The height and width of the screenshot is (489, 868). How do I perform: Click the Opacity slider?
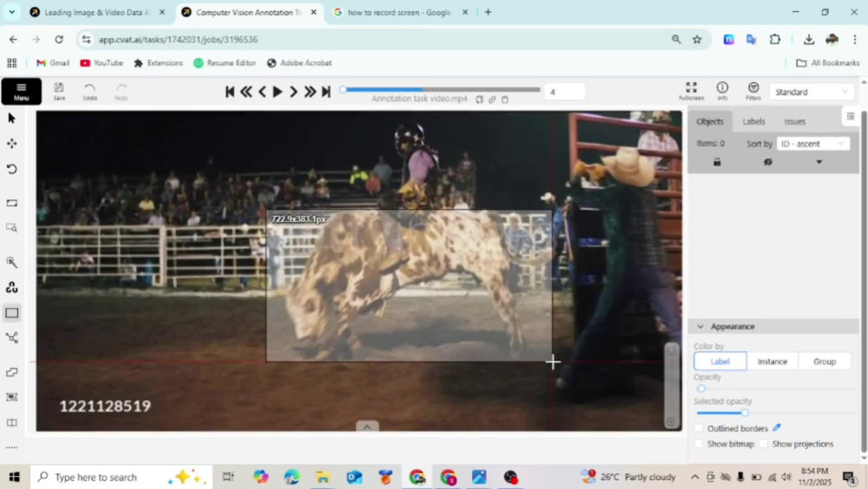775,389
